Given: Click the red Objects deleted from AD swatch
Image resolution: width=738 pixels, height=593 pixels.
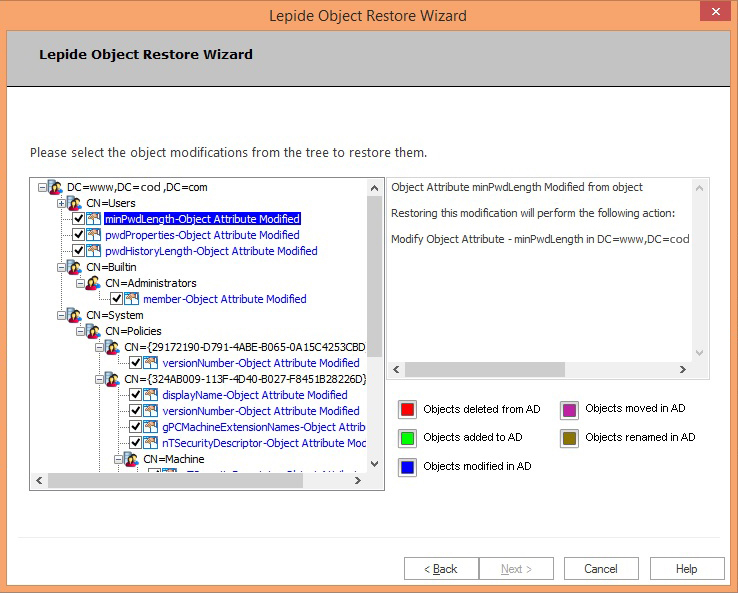Looking at the screenshot, I should 407,409.
